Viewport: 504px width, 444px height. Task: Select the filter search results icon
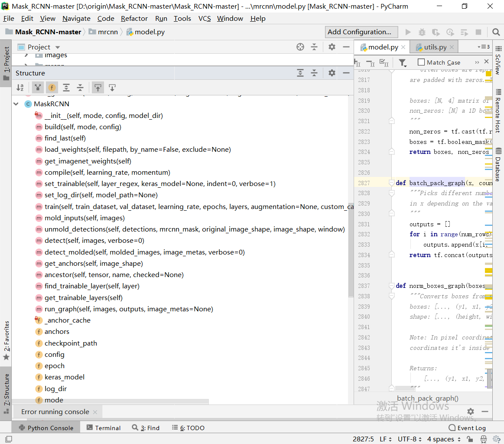click(x=403, y=62)
